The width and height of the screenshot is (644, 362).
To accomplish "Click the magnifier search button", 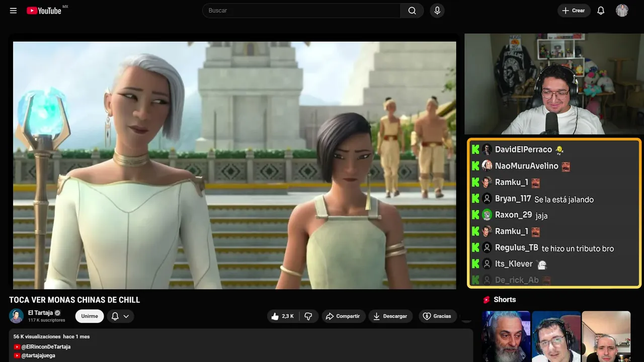I will click(x=412, y=11).
